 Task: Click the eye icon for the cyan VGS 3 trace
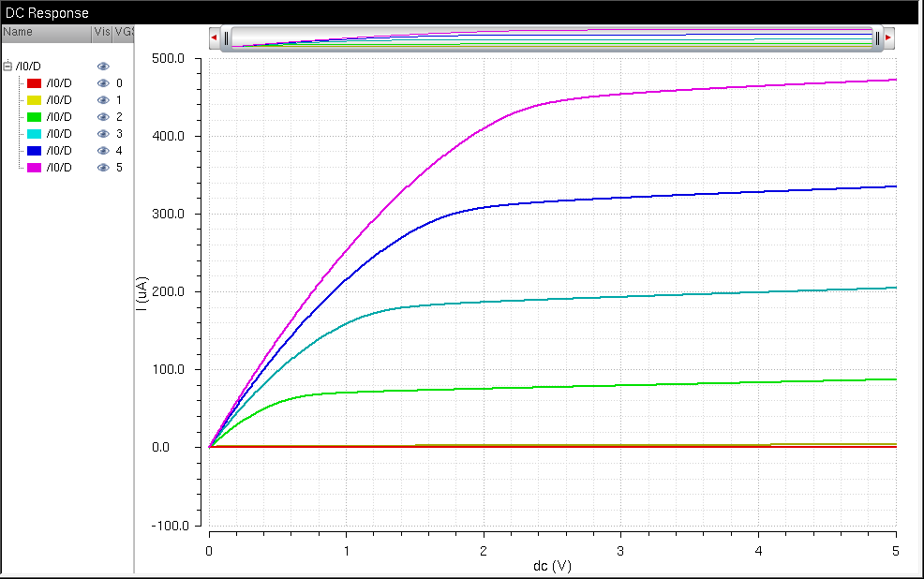[x=103, y=134]
